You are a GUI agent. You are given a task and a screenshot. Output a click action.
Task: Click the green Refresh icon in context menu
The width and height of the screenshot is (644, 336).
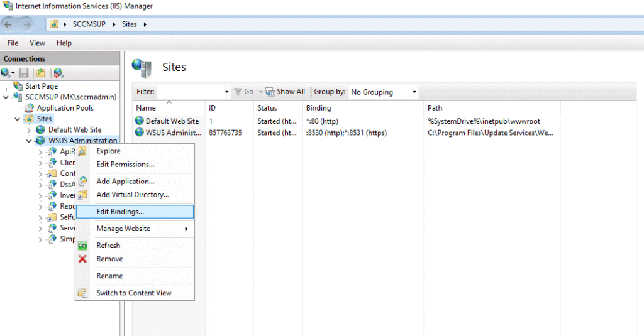82,246
